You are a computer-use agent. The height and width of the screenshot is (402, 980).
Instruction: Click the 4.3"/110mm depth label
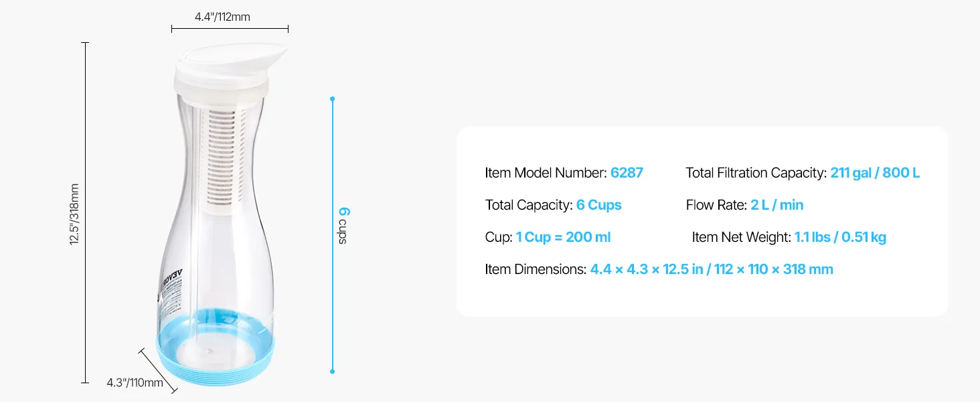point(135,383)
